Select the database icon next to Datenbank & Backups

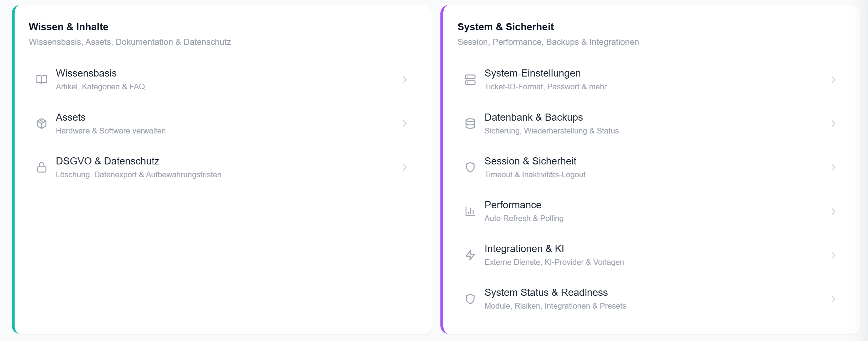point(470,124)
